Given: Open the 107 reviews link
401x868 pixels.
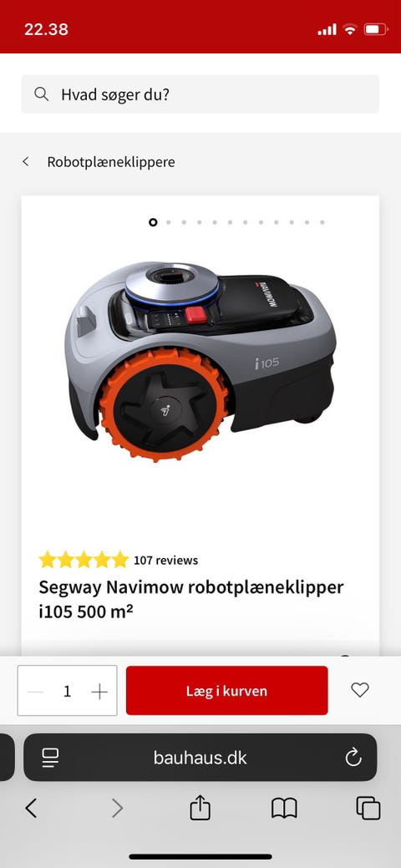Looking at the screenshot, I should click(x=165, y=561).
